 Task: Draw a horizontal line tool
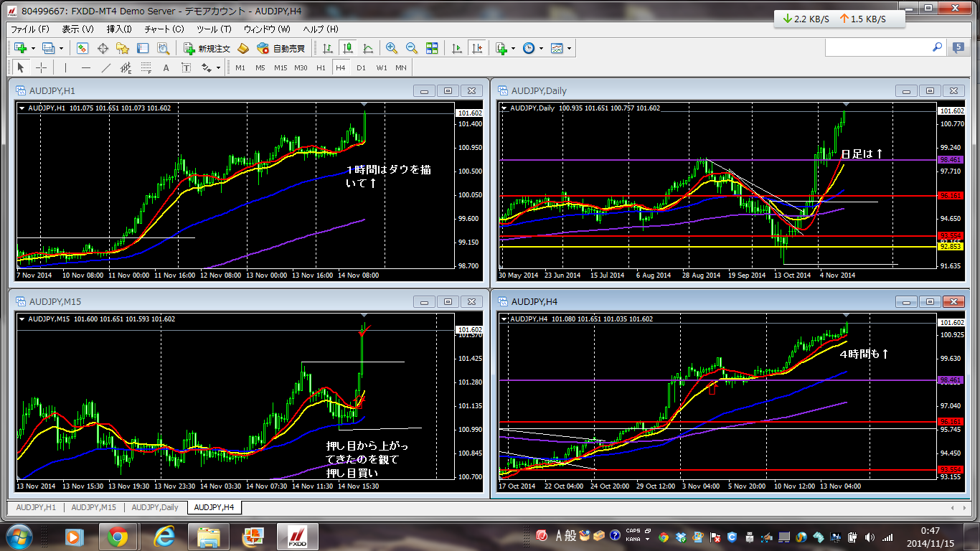[x=86, y=67]
